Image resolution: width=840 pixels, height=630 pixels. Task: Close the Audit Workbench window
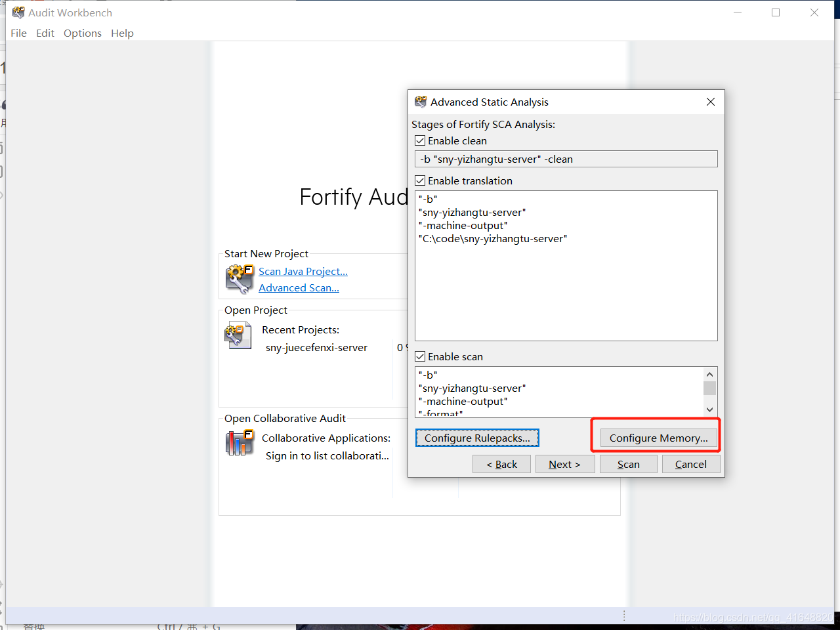(x=814, y=12)
